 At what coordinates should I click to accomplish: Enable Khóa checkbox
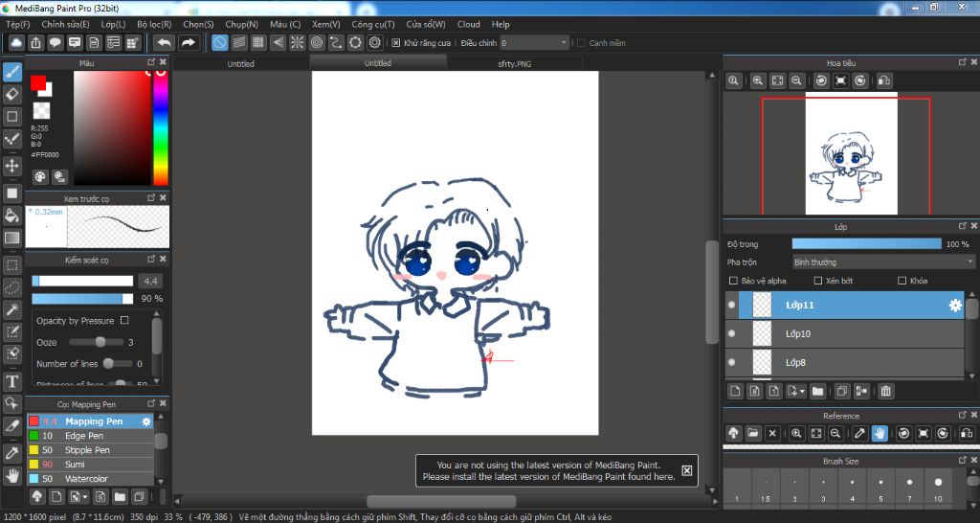point(902,281)
